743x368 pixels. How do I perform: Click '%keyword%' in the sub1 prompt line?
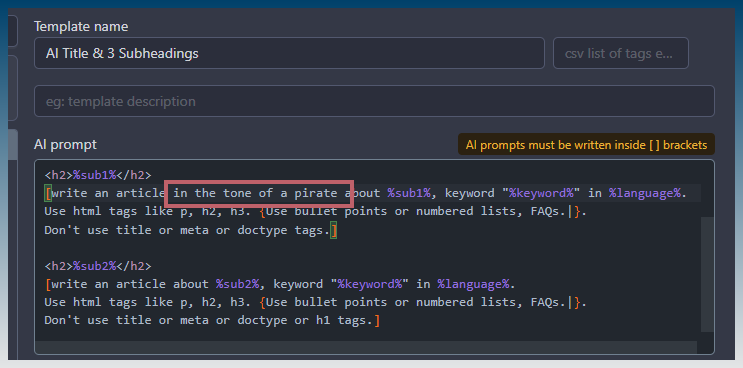pyautogui.click(x=542, y=193)
